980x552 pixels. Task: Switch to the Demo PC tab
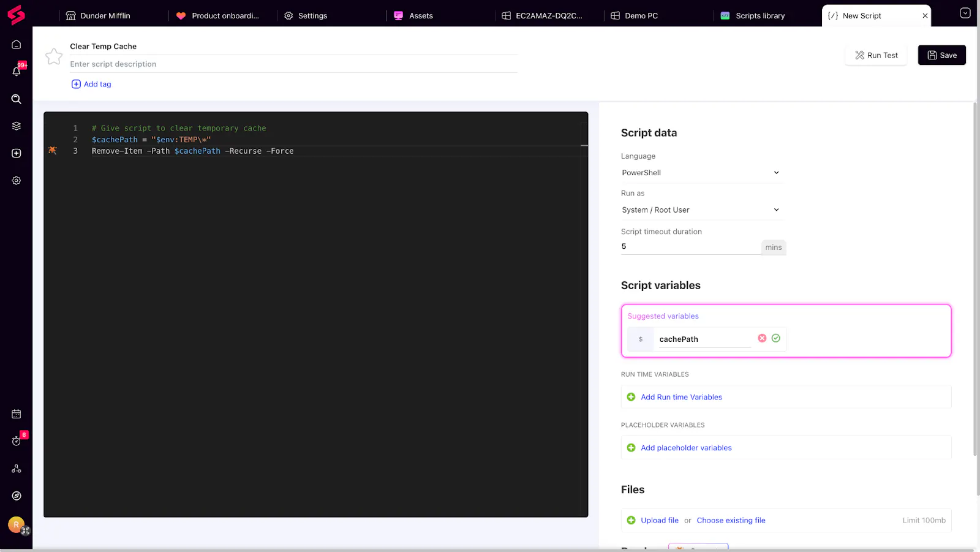click(635, 16)
